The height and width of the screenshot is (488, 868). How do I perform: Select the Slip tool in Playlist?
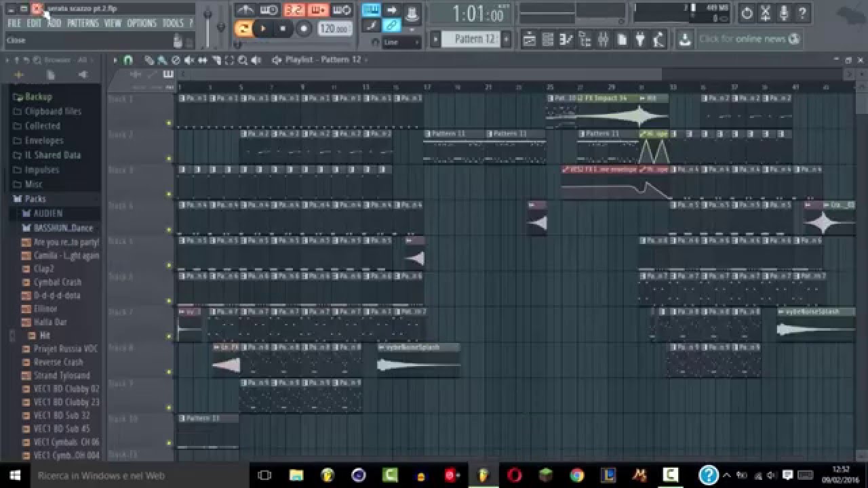[x=203, y=60]
